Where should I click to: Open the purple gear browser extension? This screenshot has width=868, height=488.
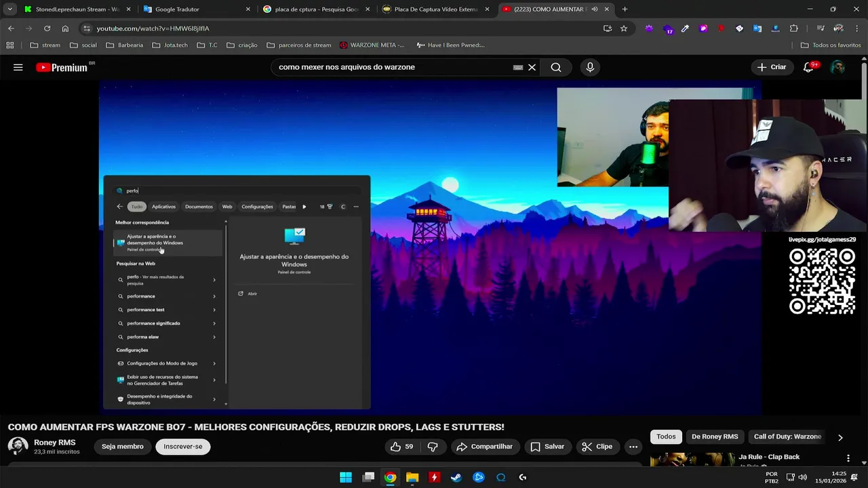coord(650,28)
